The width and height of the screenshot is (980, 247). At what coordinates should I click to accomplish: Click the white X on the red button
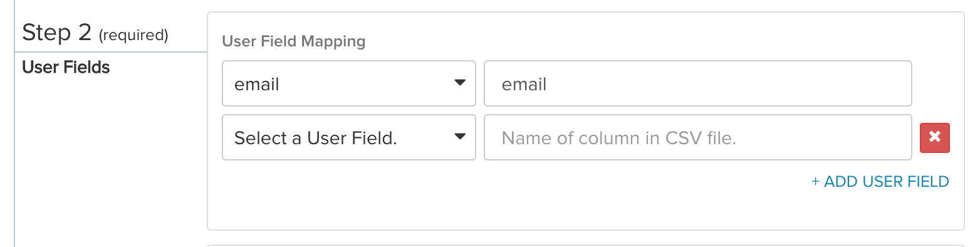point(934,137)
